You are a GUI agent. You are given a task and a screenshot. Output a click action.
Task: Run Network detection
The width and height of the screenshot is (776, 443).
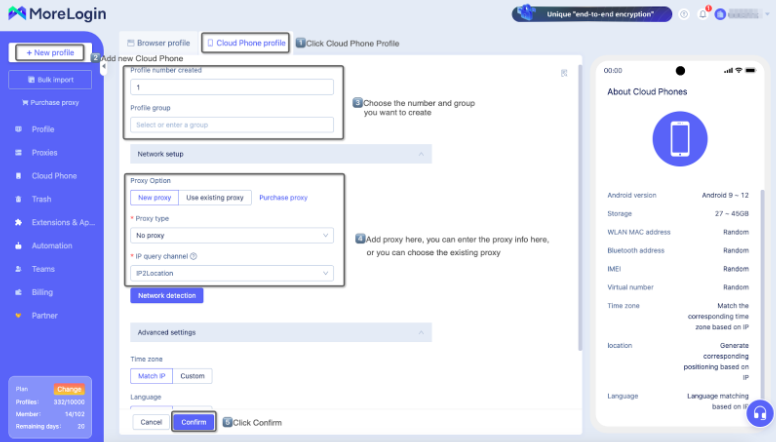[x=167, y=295]
